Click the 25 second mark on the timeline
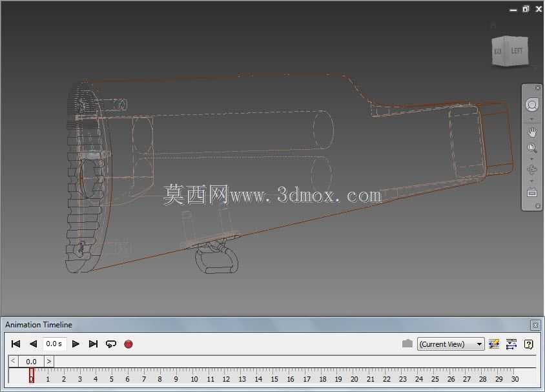The height and width of the screenshot is (392, 545). click(435, 379)
